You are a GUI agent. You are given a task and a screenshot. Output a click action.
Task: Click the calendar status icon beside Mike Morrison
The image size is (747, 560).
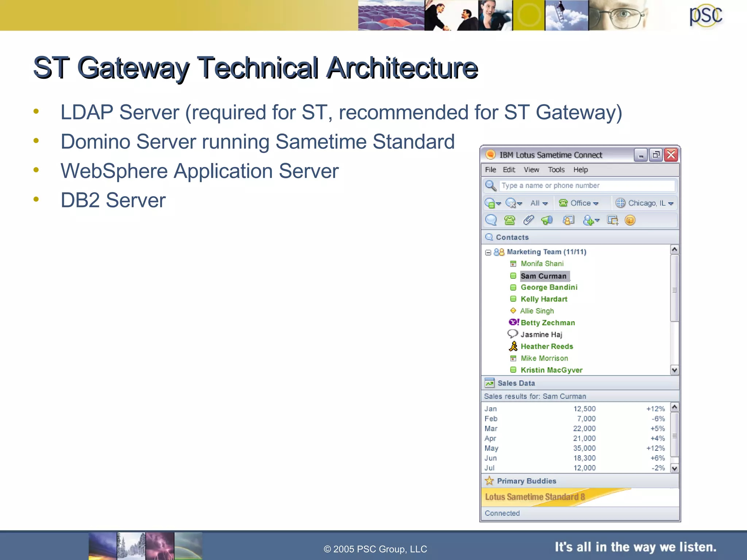[x=513, y=358]
